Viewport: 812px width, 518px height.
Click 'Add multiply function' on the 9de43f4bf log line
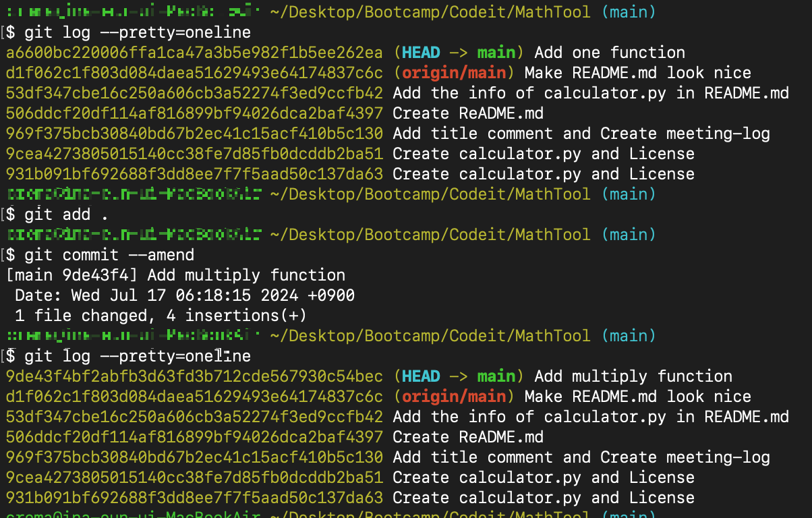click(x=633, y=376)
